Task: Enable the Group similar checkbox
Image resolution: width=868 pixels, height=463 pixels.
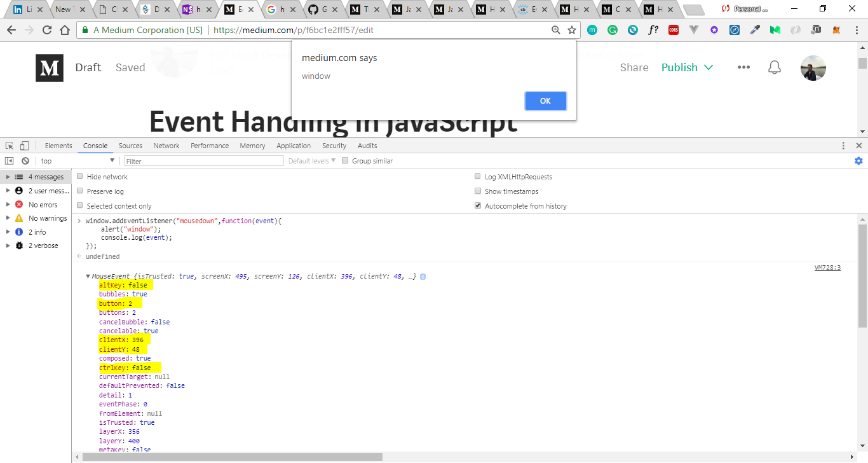Action: [345, 161]
